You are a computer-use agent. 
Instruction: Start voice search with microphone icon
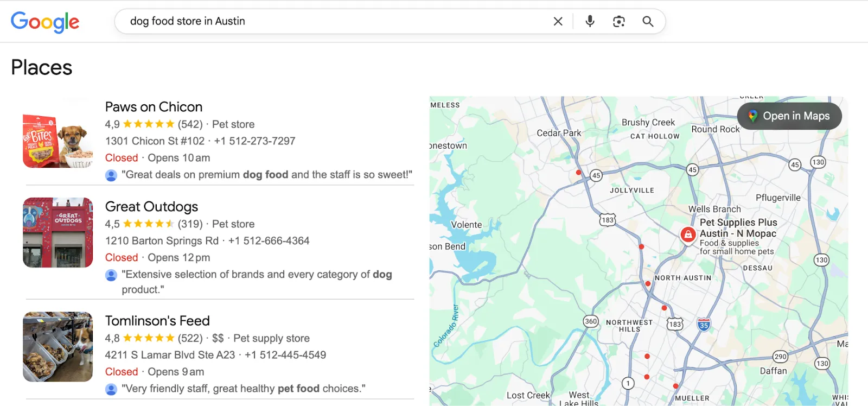590,21
